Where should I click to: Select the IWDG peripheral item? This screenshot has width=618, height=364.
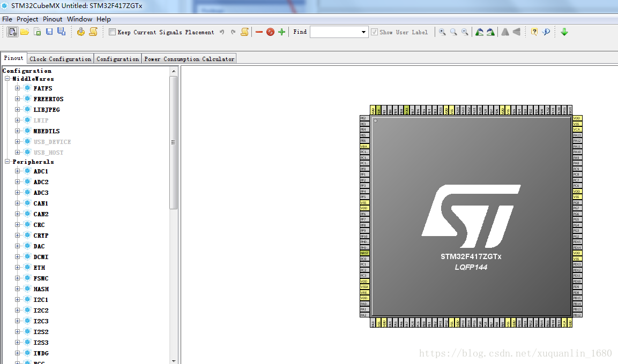[41, 353]
